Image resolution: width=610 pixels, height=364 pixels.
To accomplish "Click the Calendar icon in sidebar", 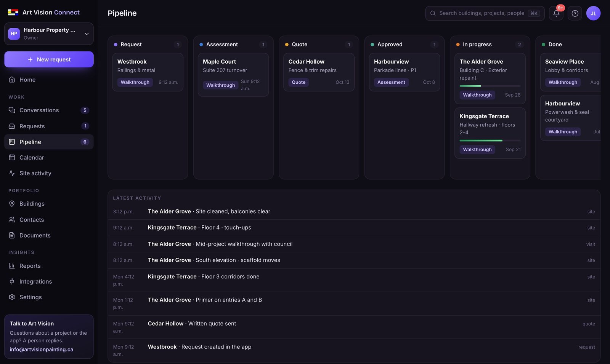I will click(x=12, y=158).
